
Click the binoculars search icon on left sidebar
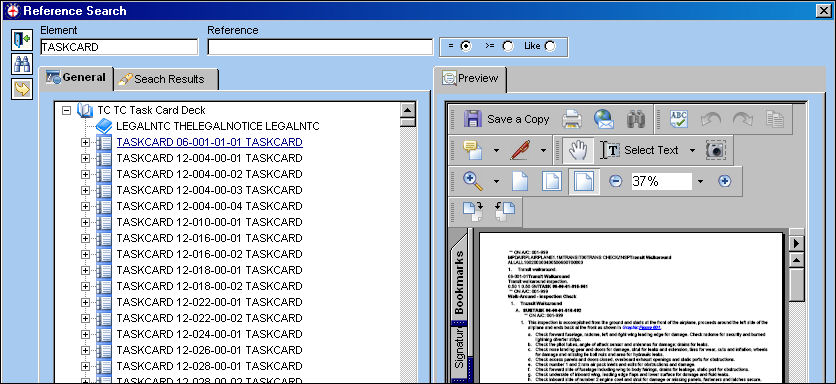coord(22,64)
